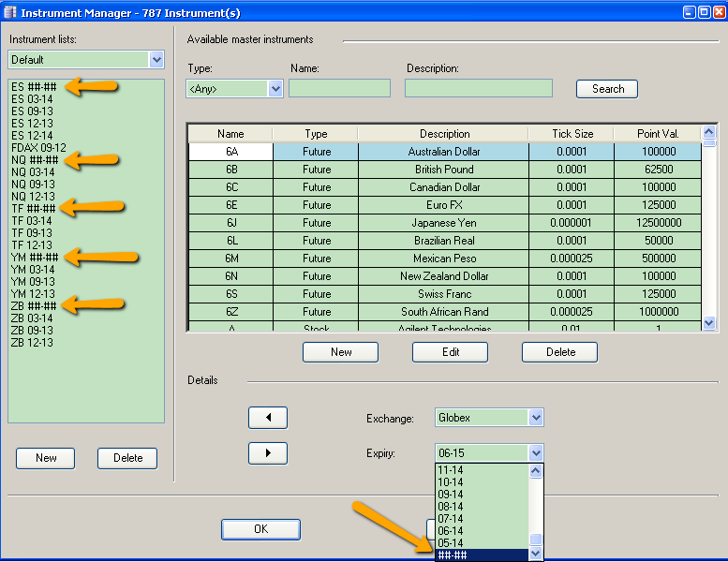This screenshot has width=728, height=562.
Task: Select the 6J Japanese Yen row
Action: click(445, 223)
